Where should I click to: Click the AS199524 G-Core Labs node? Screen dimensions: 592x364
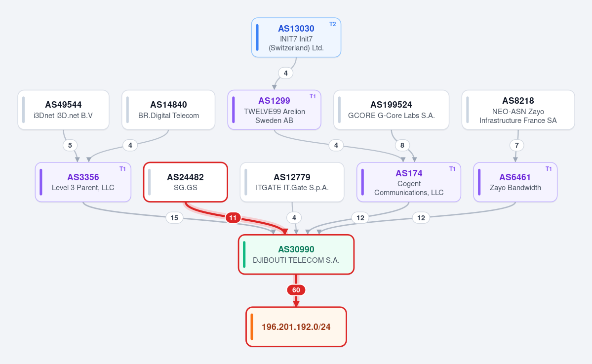[391, 110]
